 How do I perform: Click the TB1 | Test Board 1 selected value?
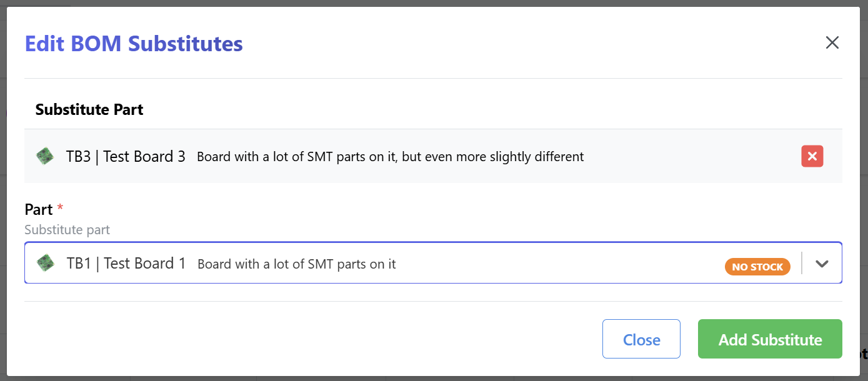pos(126,263)
